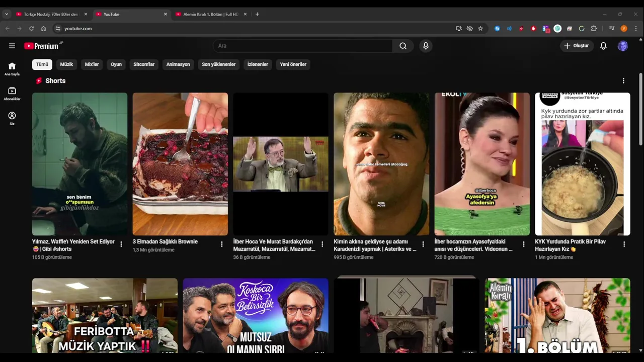
Task: Open the YouTube account avatar menu
Action: pos(623,46)
